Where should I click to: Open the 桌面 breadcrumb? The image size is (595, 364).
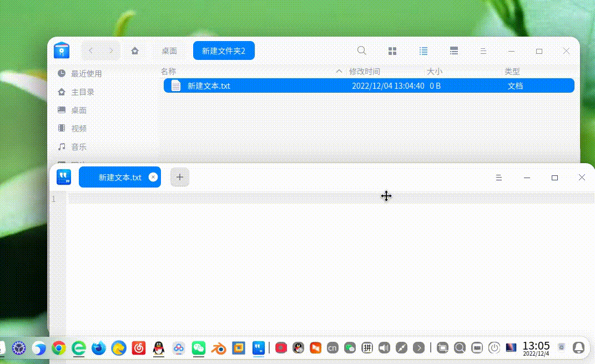[169, 51]
